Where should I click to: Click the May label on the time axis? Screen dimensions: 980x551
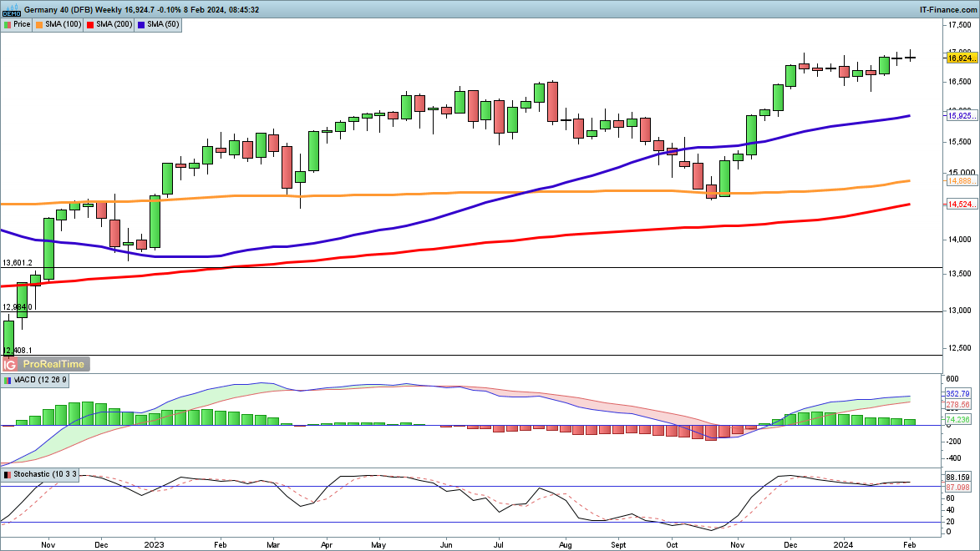click(x=378, y=545)
